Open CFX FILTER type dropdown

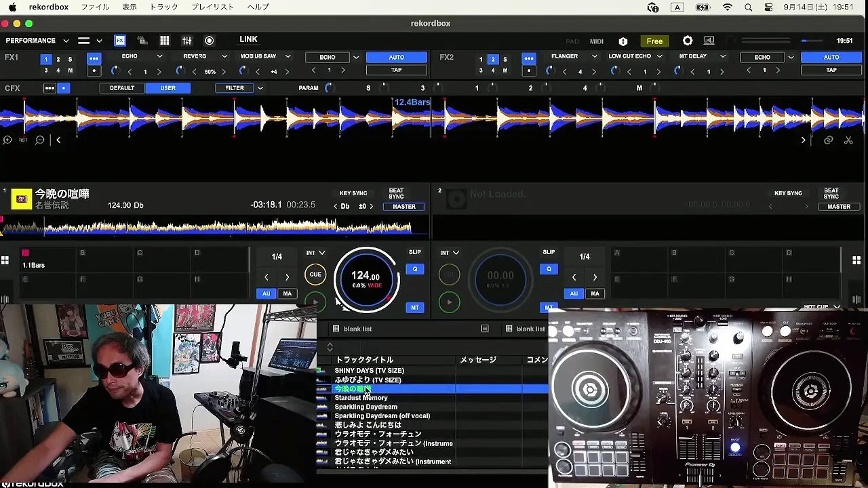coord(260,88)
